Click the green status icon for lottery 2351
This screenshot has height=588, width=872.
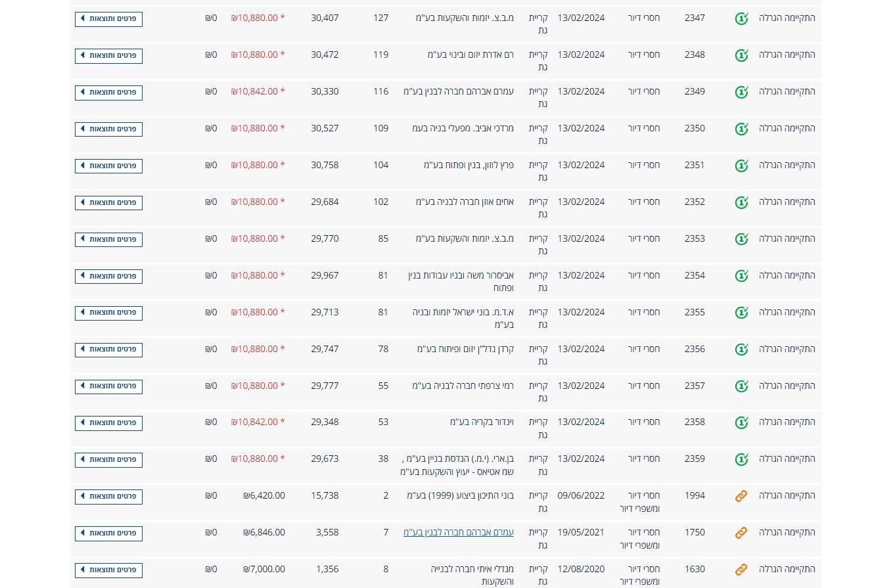click(741, 166)
